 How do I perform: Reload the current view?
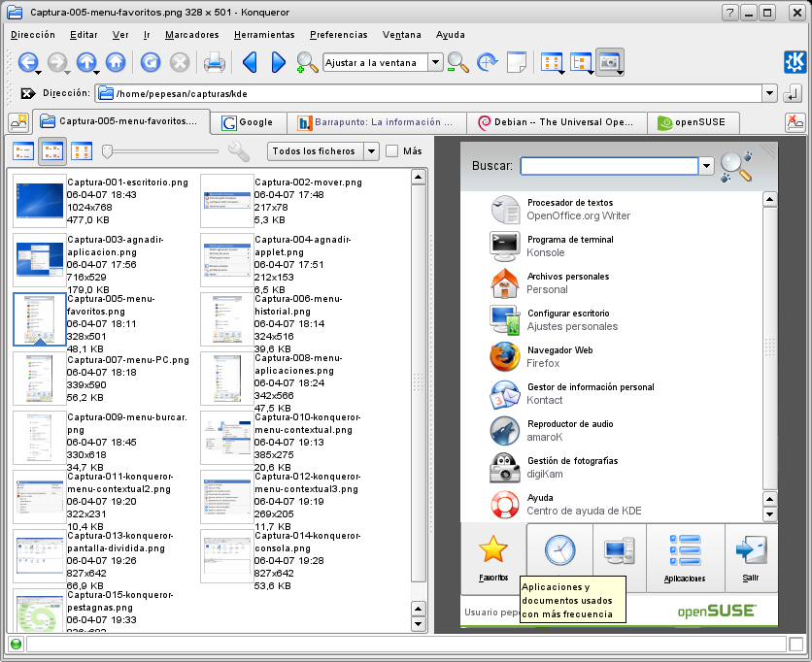coord(151,62)
